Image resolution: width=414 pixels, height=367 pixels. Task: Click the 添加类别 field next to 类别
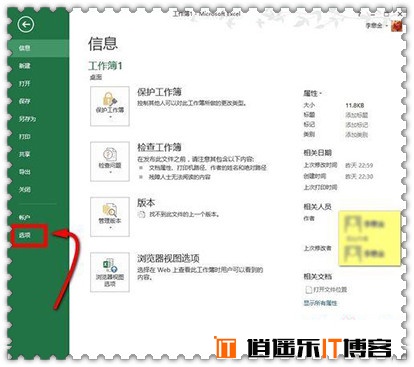(x=357, y=134)
